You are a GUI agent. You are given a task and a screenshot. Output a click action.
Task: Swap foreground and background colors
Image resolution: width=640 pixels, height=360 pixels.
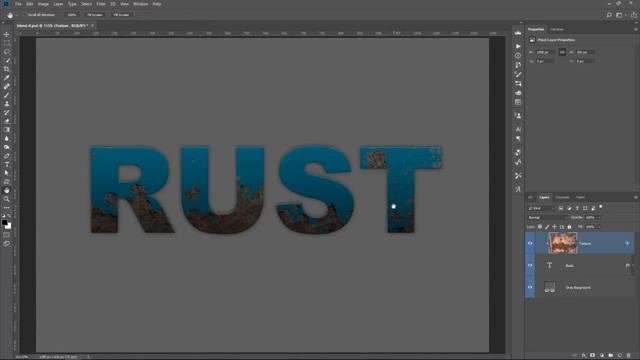9,216
